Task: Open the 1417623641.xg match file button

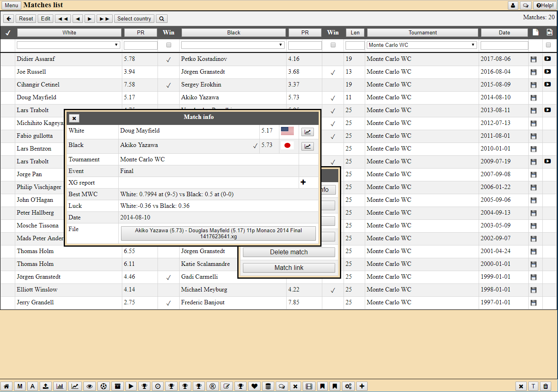Action: click(x=218, y=233)
